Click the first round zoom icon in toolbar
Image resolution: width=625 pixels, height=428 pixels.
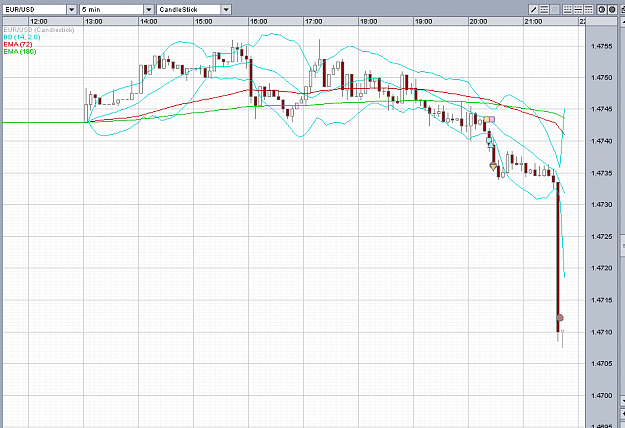coord(602,10)
